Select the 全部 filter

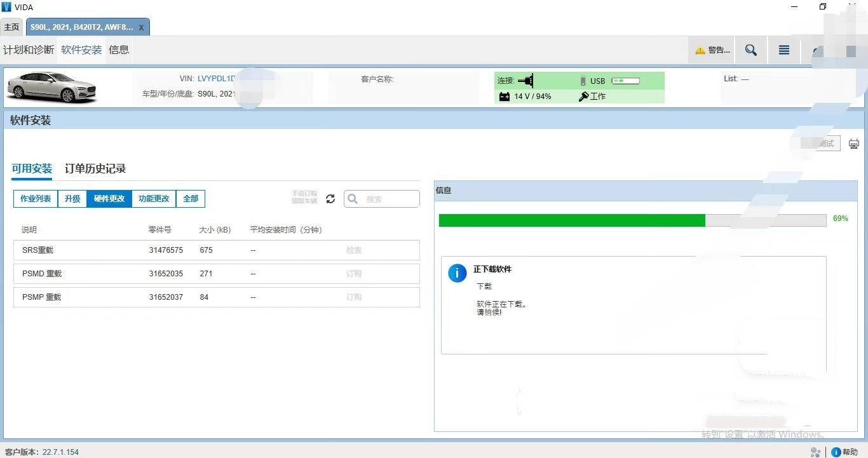coord(191,199)
